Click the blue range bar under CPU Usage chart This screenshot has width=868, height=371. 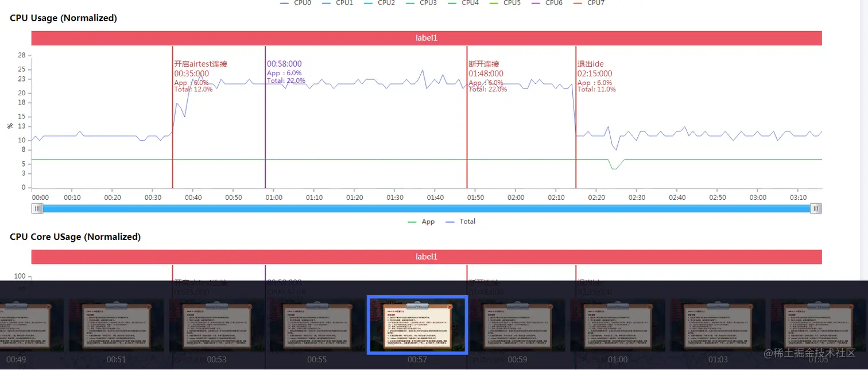[427, 208]
